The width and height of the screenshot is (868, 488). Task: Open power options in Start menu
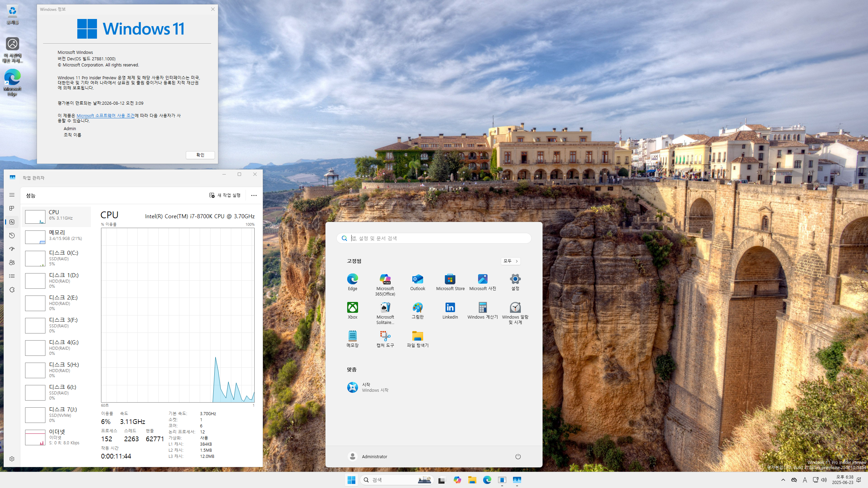(518, 456)
